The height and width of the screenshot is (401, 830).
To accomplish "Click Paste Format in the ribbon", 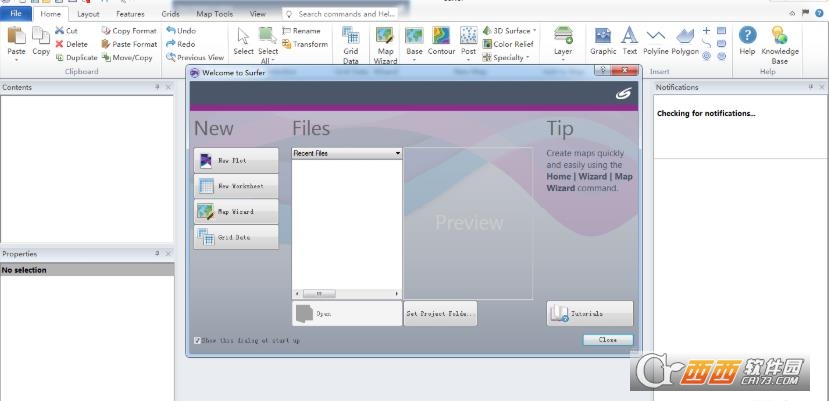I will click(129, 44).
